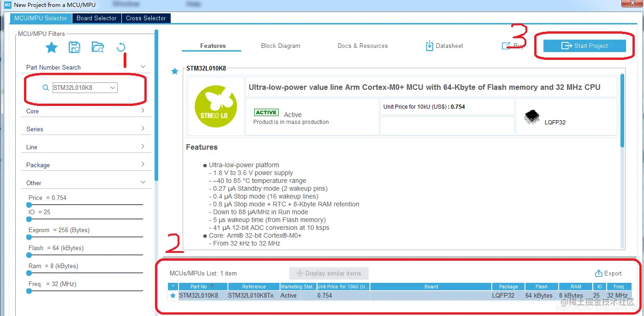644x316 pixels.
Task: Click the IO column header
Action: tap(600, 287)
